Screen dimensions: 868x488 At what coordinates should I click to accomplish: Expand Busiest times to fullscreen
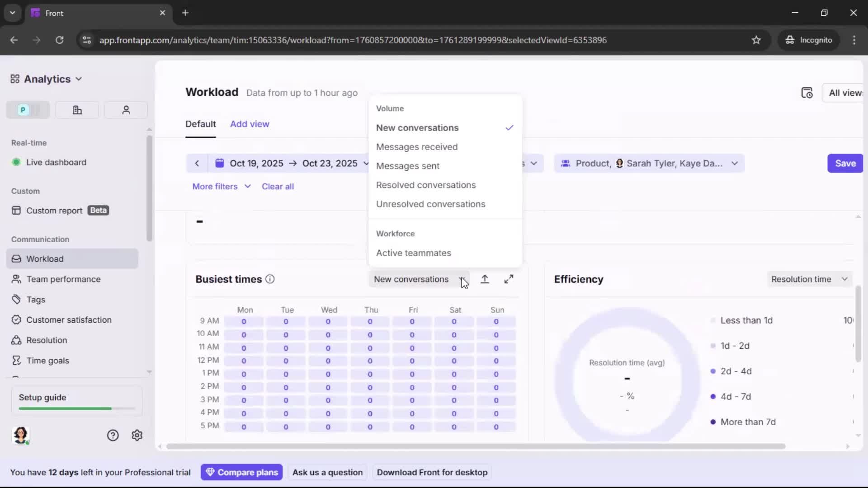(509, 279)
